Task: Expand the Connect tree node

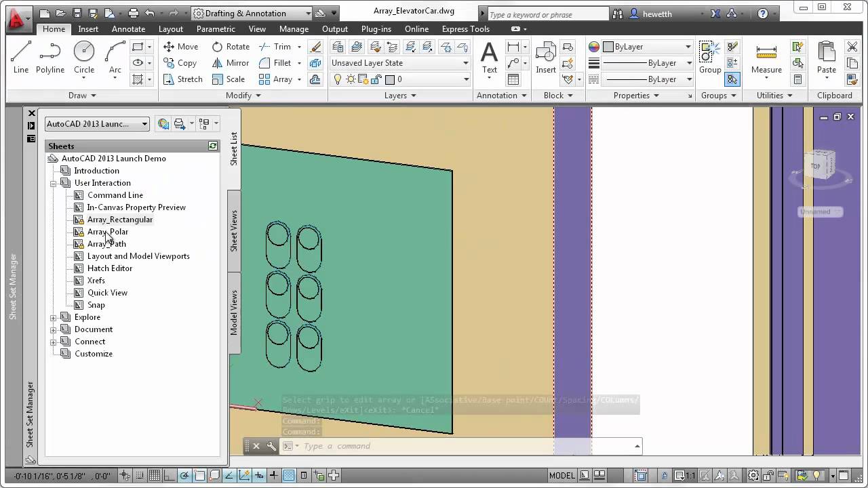Action: click(x=54, y=342)
